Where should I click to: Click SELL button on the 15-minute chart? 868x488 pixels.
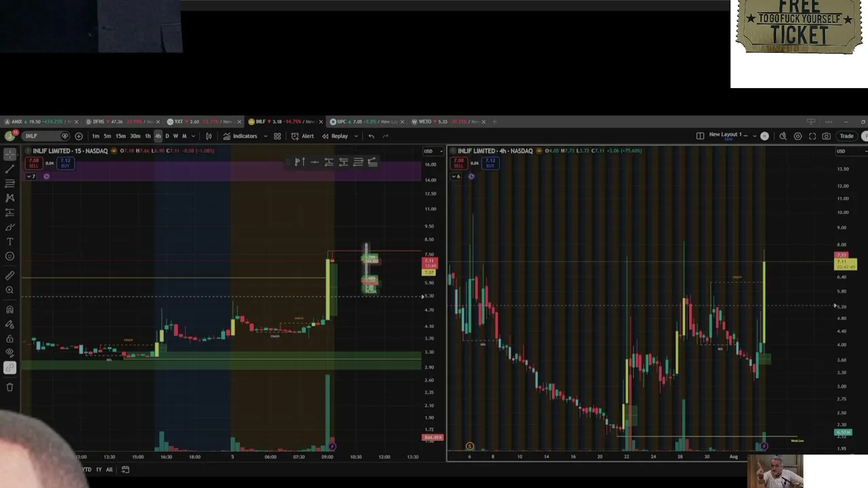click(x=33, y=163)
